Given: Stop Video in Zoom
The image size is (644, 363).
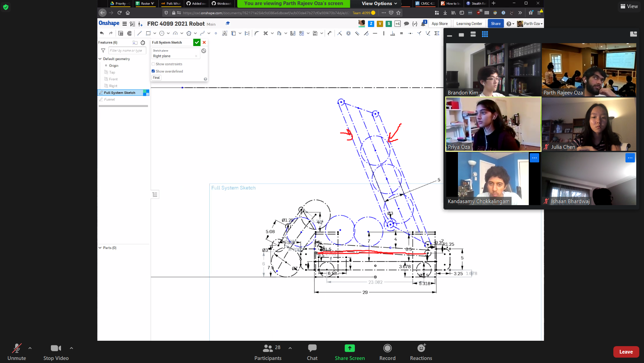Looking at the screenshot, I should (56, 352).
